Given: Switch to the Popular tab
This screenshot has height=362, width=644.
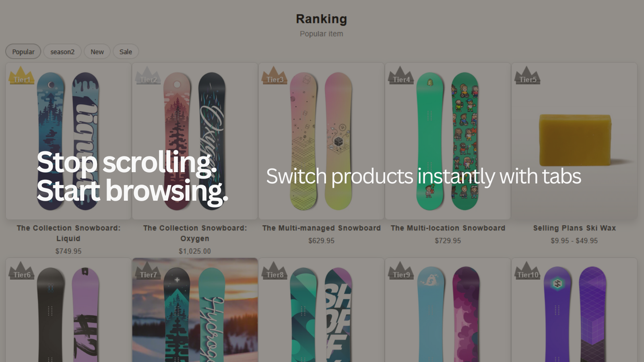Looking at the screenshot, I should pyautogui.click(x=23, y=51).
